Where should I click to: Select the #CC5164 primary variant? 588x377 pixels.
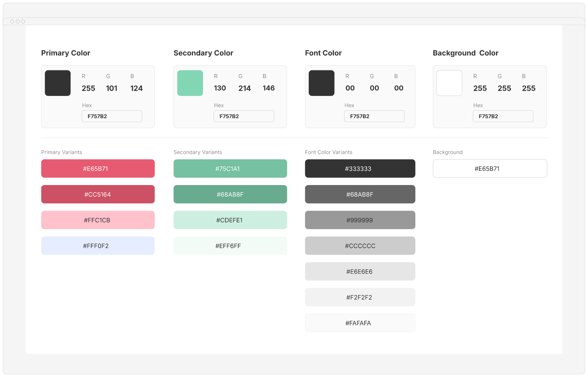click(x=98, y=194)
